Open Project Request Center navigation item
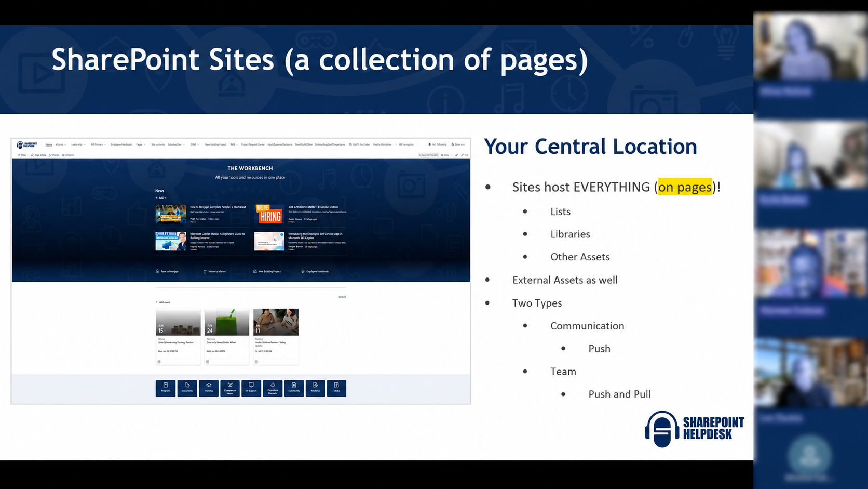Viewport: 868px width, 489px height. (253, 144)
